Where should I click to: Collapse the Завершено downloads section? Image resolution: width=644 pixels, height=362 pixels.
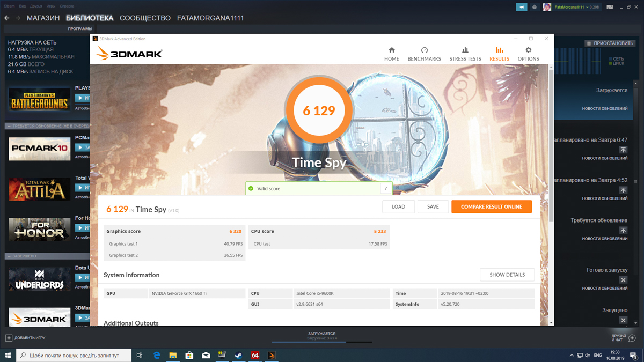9,256
